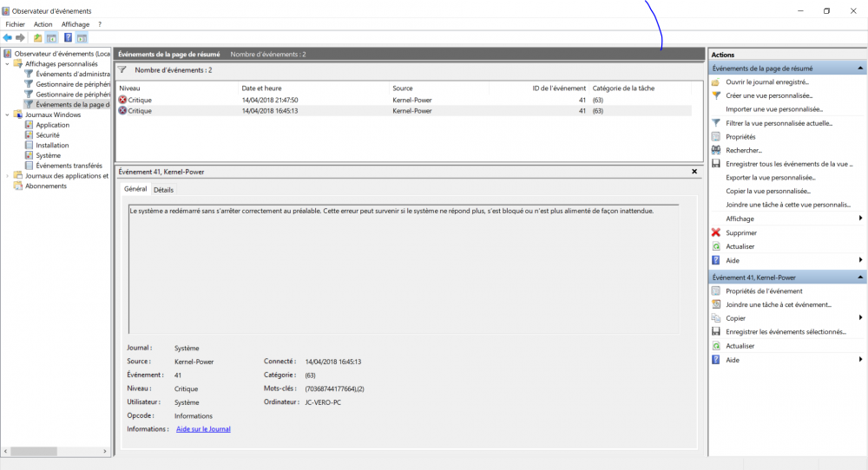Open the Affichage submenu arrow in Actions
The width and height of the screenshot is (868, 470).
pos(860,219)
